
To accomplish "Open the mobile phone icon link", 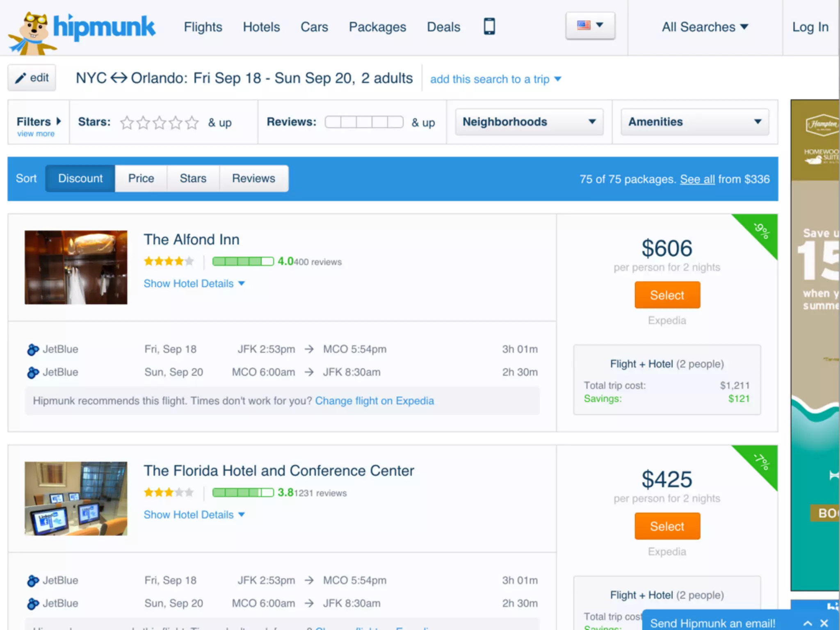I will coord(489,27).
